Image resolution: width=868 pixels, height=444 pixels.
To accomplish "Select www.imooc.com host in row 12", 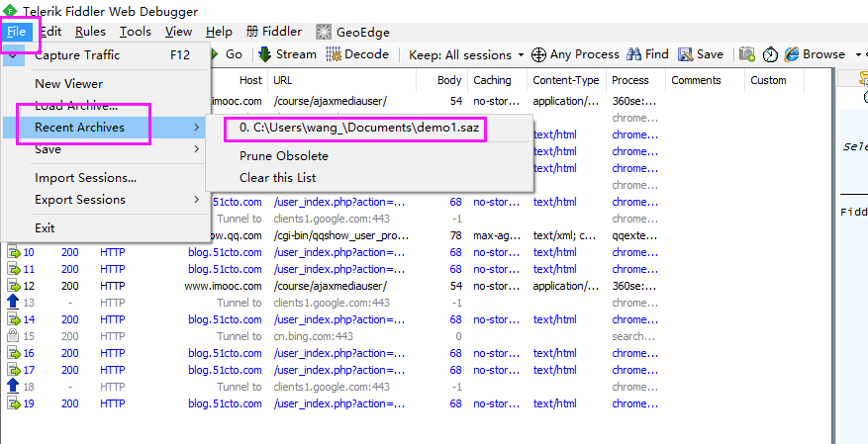I will click(223, 286).
